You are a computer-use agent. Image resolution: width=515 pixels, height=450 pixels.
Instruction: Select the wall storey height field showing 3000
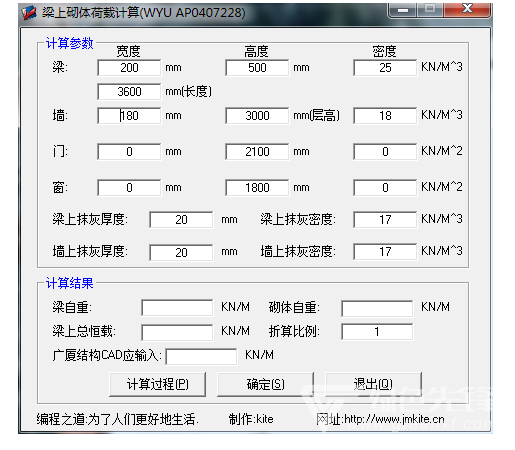[257, 116]
